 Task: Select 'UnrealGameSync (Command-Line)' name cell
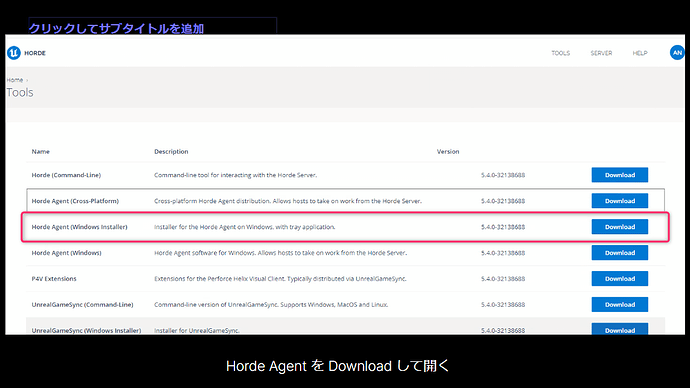pyautogui.click(x=82, y=304)
